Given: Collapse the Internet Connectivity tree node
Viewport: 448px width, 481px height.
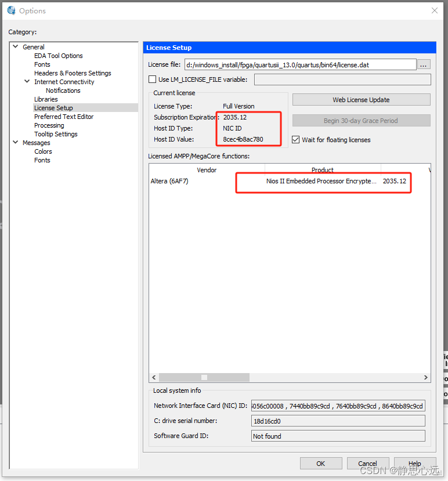Looking at the screenshot, I should [x=27, y=82].
